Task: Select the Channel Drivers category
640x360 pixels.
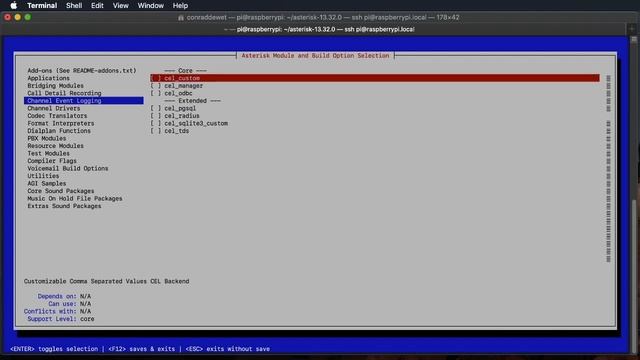Action: pyautogui.click(x=53, y=108)
